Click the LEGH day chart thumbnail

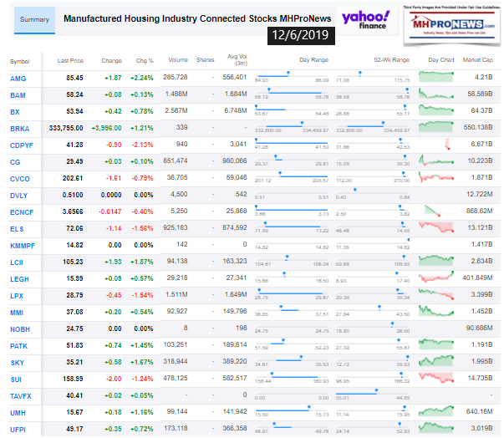[436, 278]
